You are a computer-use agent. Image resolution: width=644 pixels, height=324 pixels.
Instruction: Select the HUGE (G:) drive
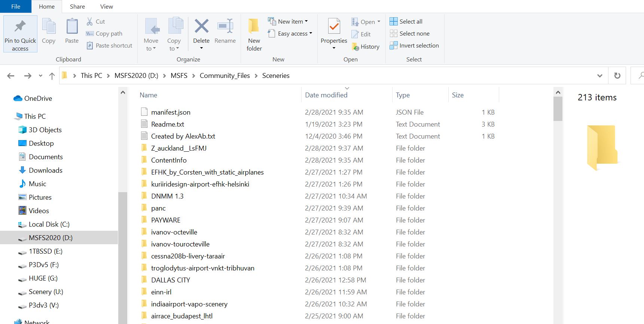(38, 278)
